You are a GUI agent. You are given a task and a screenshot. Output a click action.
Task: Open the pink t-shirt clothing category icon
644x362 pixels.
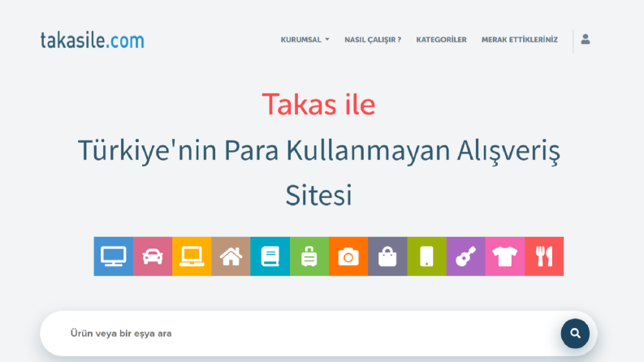click(x=505, y=256)
